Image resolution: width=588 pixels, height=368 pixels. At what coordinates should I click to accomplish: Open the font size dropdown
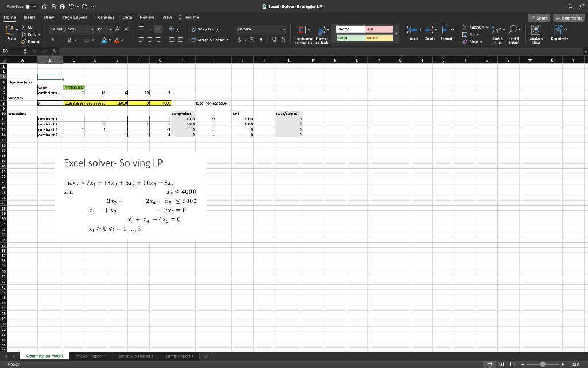110,29
